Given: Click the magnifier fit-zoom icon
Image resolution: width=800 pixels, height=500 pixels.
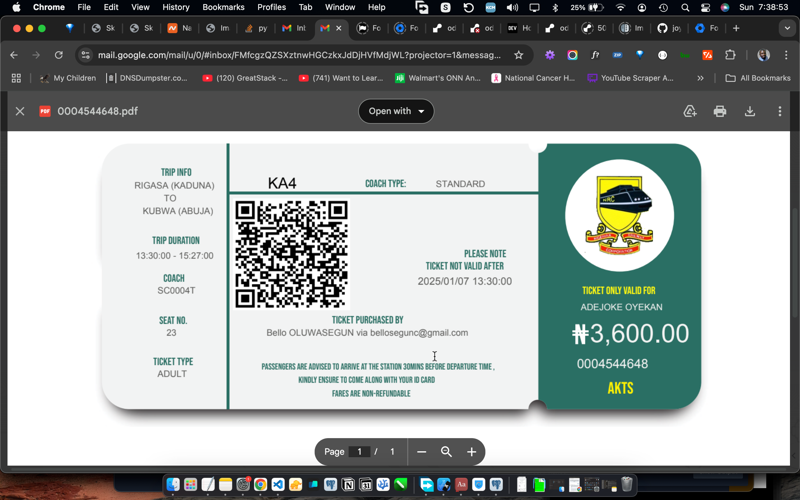Looking at the screenshot, I should coord(446,452).
